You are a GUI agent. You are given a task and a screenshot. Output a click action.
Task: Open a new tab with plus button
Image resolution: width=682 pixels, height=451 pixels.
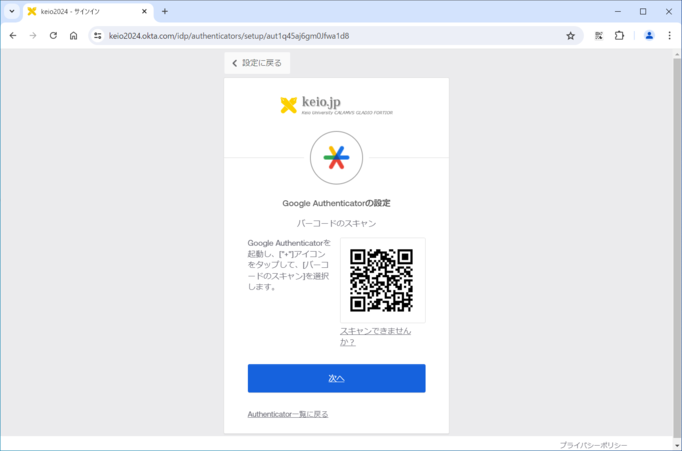[x=165, y=11]
